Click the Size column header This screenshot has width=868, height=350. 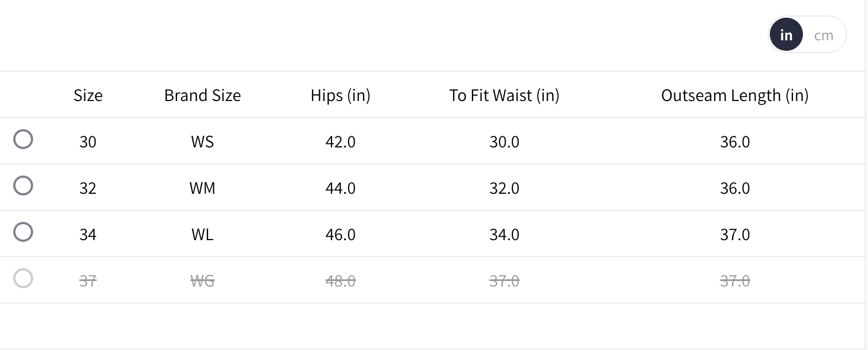[88, 96]
